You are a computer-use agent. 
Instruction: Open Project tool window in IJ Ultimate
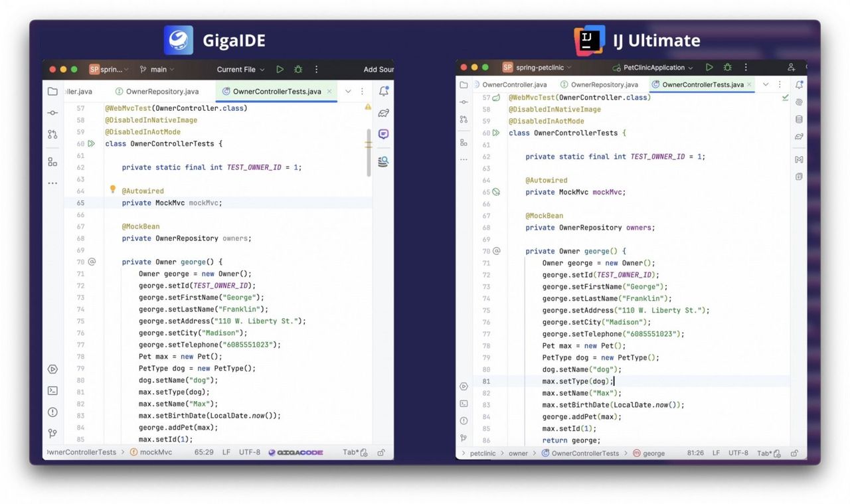coord(464,84)
